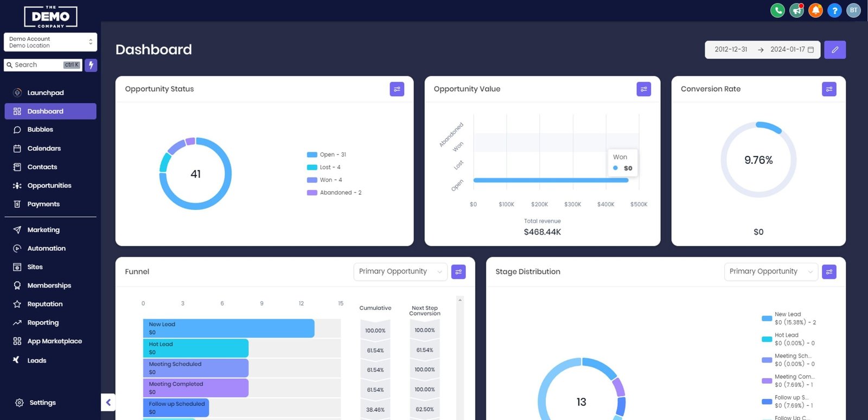Open Stage Distribution filter settings icon

[x=829, y=272]
